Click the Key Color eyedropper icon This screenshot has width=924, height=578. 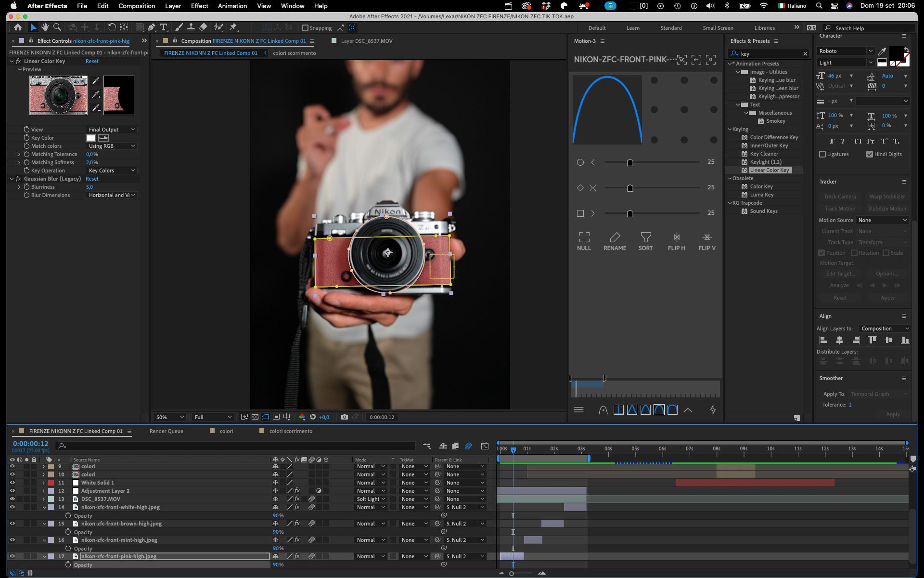(103, 138)
